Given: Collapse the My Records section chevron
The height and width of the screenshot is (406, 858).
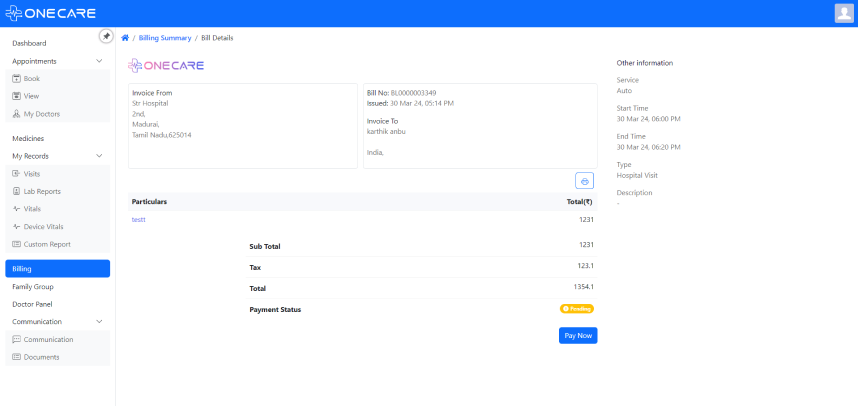Looking at the screenshot, I should pyautogui.click(x=99, y=156).
